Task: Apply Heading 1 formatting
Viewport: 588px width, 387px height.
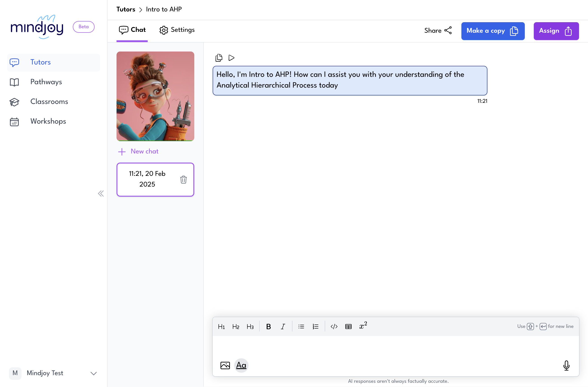Action: 221,327
